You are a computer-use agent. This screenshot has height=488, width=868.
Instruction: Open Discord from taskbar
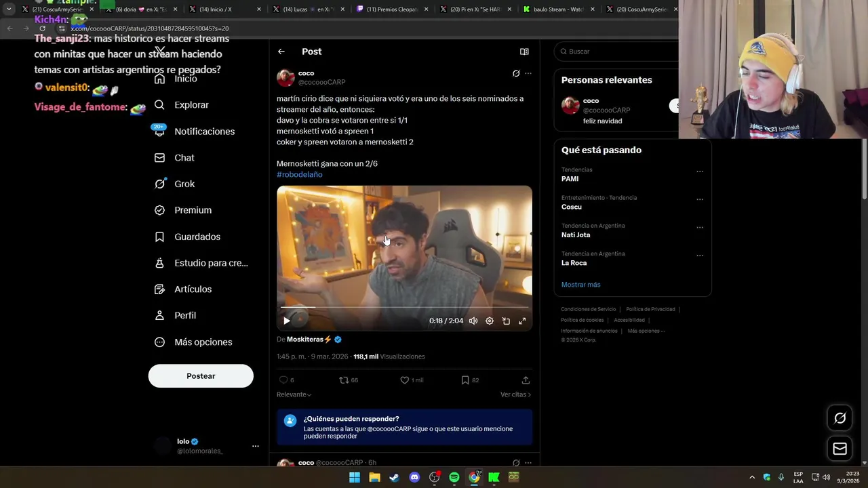tap(414, 477)
